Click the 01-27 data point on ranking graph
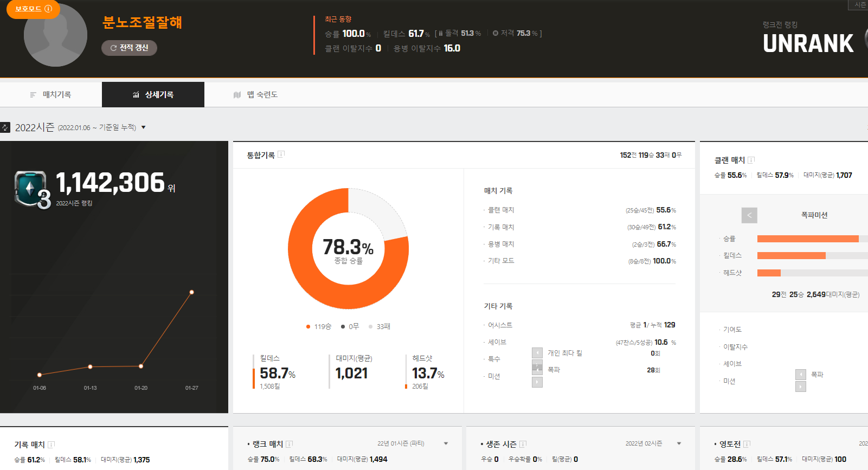The width and height of the screenshot is (868, 470). coord(191,292)
